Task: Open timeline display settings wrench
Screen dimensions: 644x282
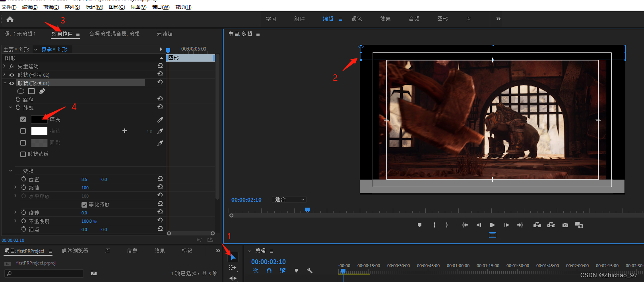Action: click(x=310, y=270)
